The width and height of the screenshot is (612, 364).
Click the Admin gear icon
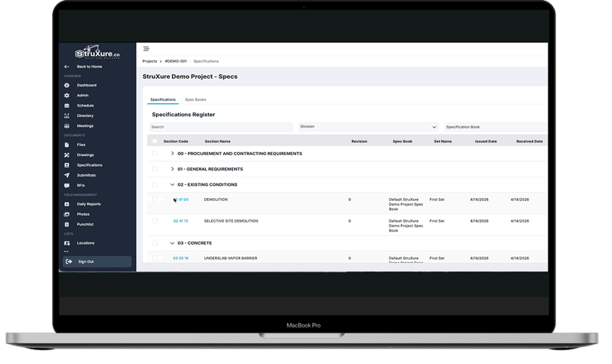67,96
